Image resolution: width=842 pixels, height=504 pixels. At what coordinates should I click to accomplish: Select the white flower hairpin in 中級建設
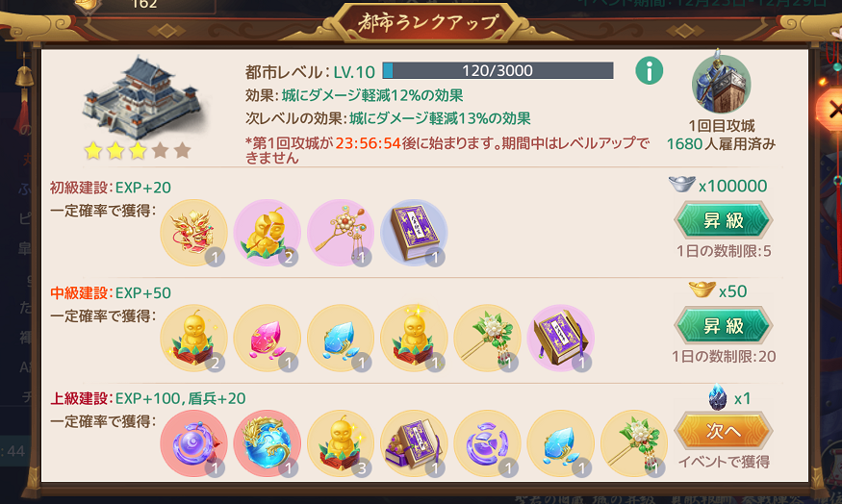point(487,339)
